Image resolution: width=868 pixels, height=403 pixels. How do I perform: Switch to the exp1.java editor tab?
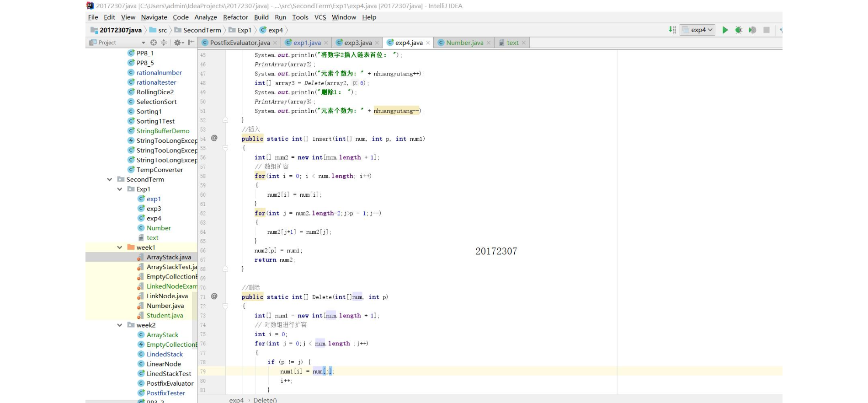[307, 43]
